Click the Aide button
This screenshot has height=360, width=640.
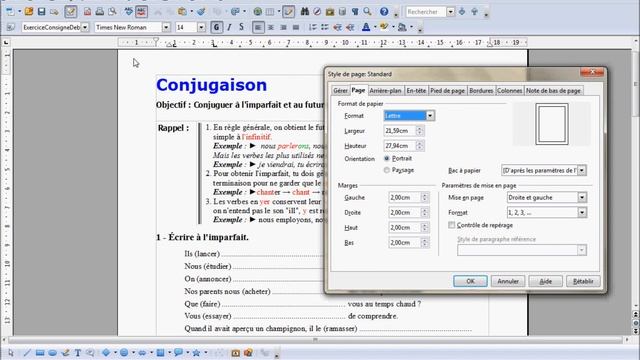546,281
